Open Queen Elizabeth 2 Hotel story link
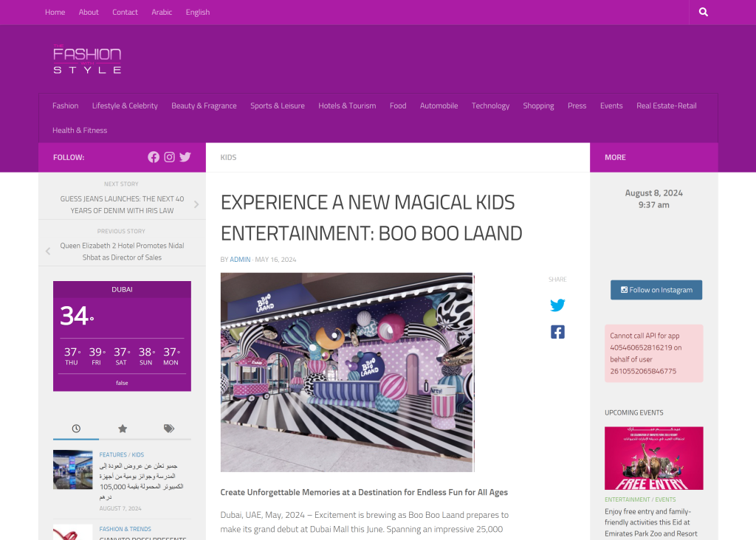 point(122,252)
